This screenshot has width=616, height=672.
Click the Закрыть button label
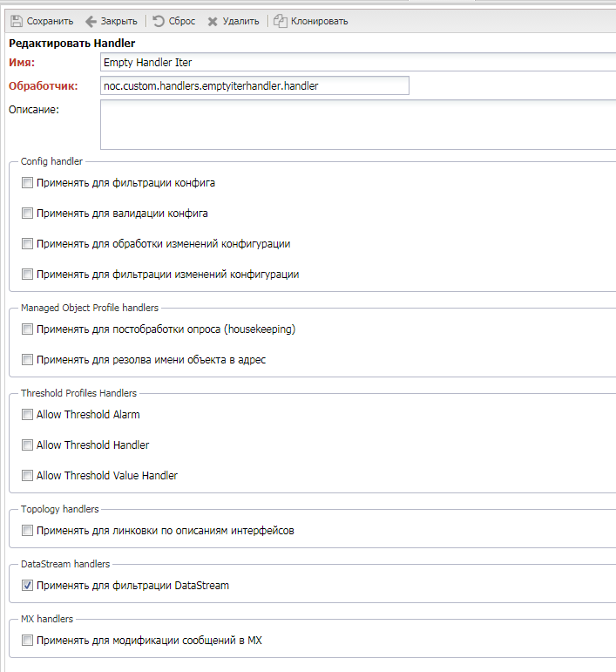tap(118, 21)
